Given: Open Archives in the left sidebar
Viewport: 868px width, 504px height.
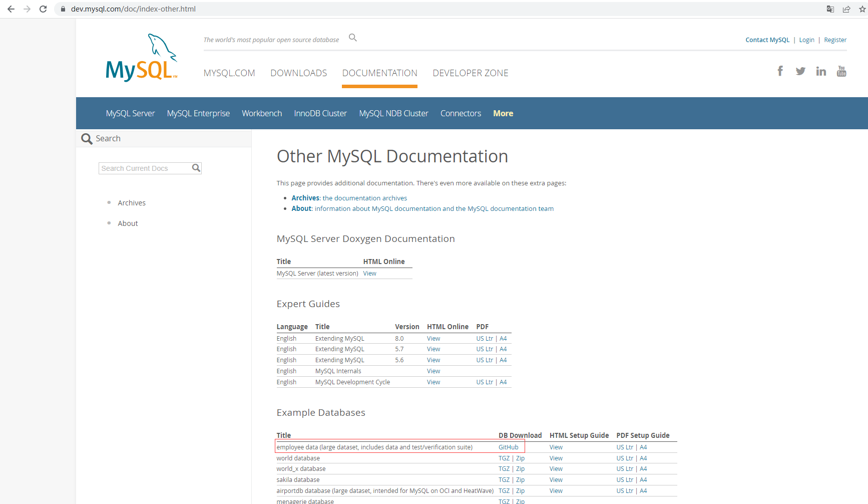Looking at the screenshot, I should (x=132, y=203).
